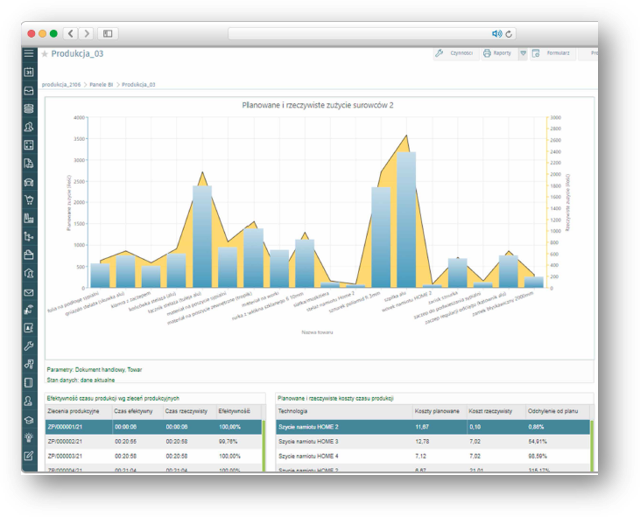This screenshot has width=640, height=517.
Task: Click the chart title Planowane i rzeczywiste zużycie
Action: pos(318,105)
